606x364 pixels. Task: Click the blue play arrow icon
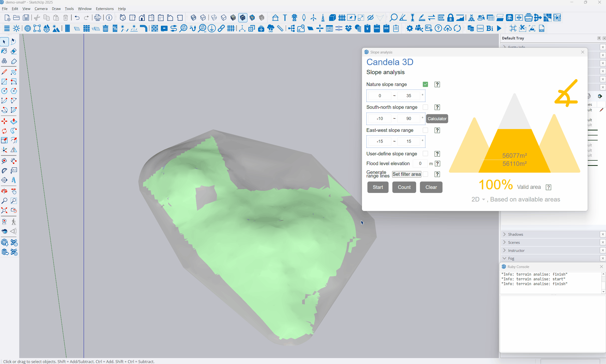[499, 29]
